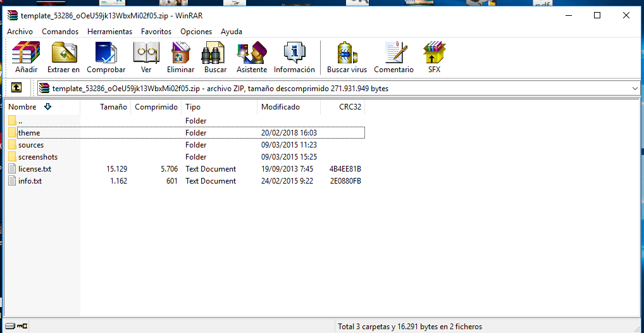
Task: Click WinRAR title bar app icon
Action: [x=13, y=16]
